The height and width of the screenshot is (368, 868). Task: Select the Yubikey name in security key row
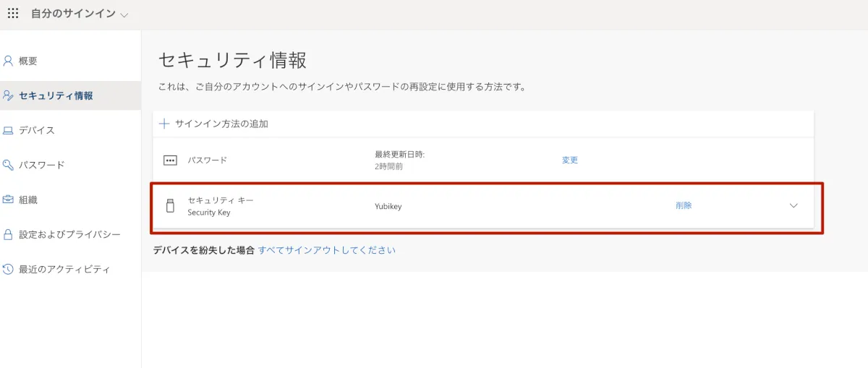pos(388,206)
